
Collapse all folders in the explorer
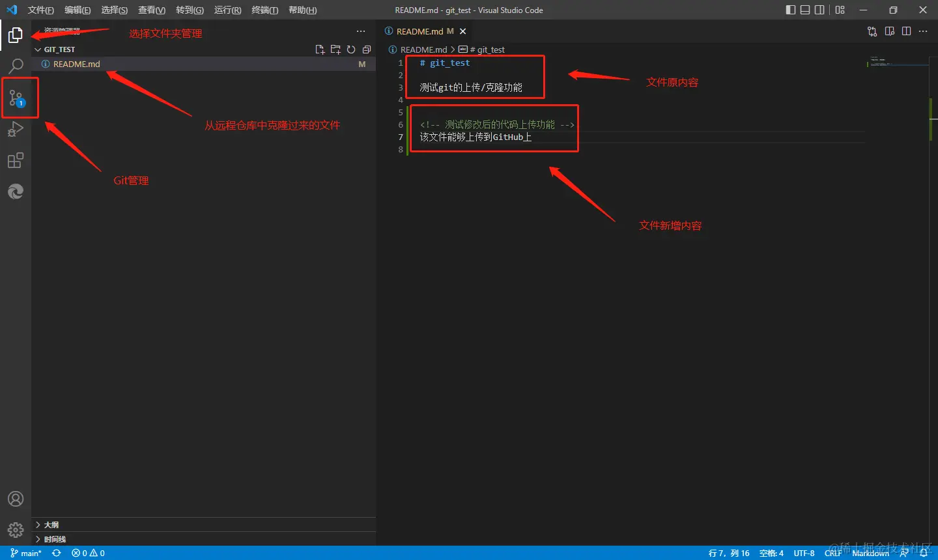[x=367, y=49]
